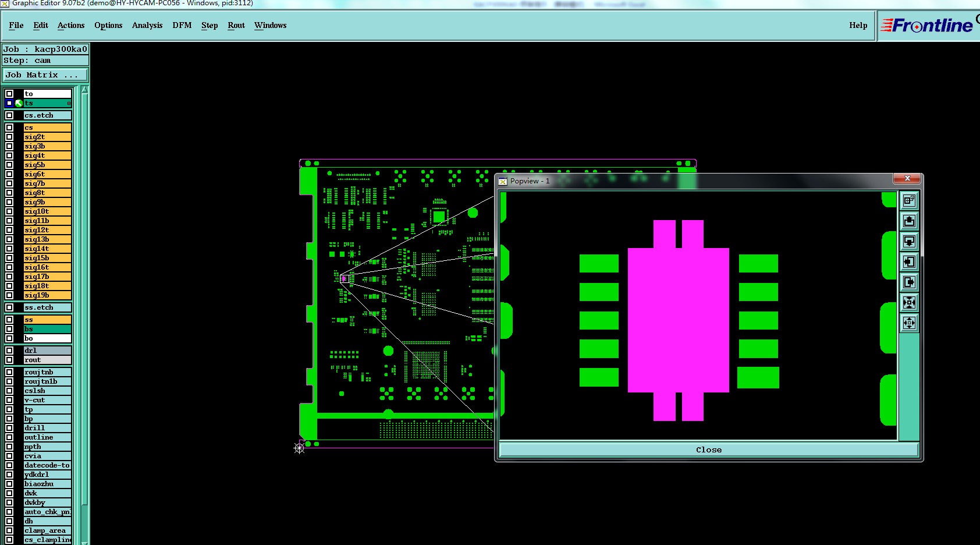Screen dimensions: 980x545
Task: Toggle display of the sig10t layer
Action: [9, 211]
